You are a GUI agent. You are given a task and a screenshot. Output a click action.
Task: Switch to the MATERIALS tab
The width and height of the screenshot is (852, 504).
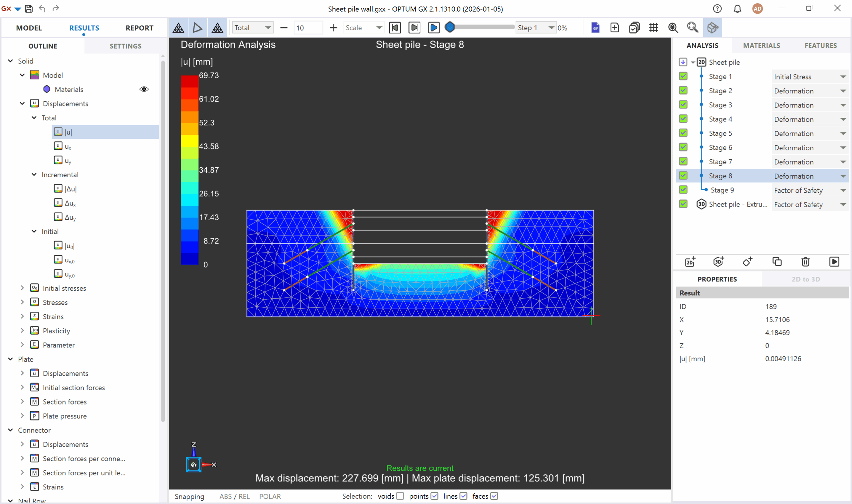pyautogui.click(x=761, y=45)
